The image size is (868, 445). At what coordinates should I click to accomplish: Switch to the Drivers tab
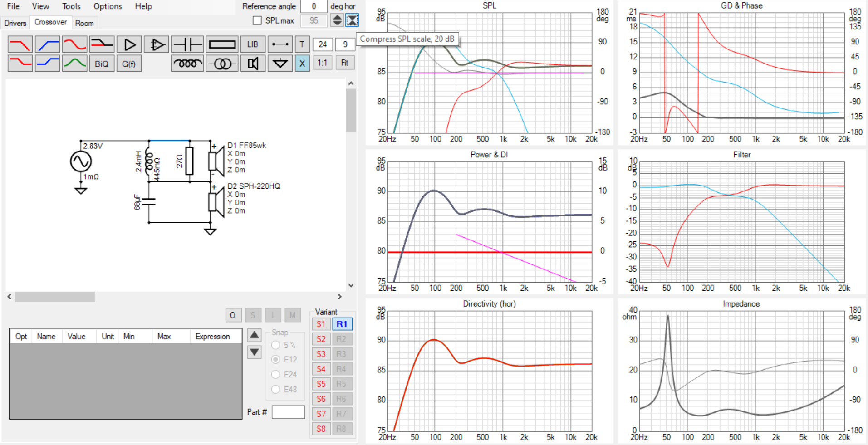pos(15,23)
